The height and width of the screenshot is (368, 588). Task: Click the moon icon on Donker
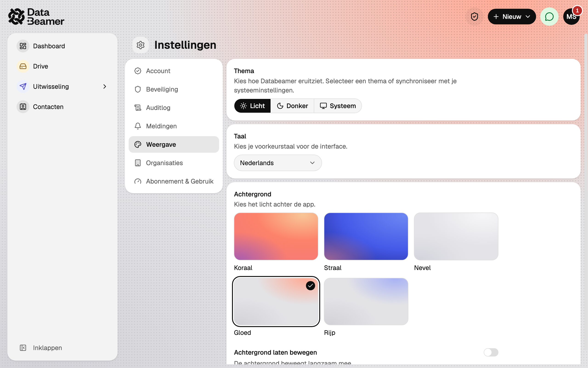(x=280, y=106)
